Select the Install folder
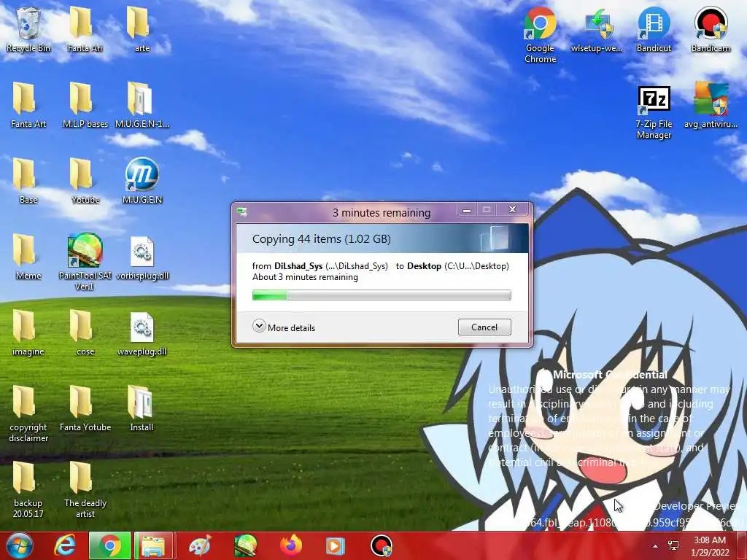747x560 pixels. point(142,409)
